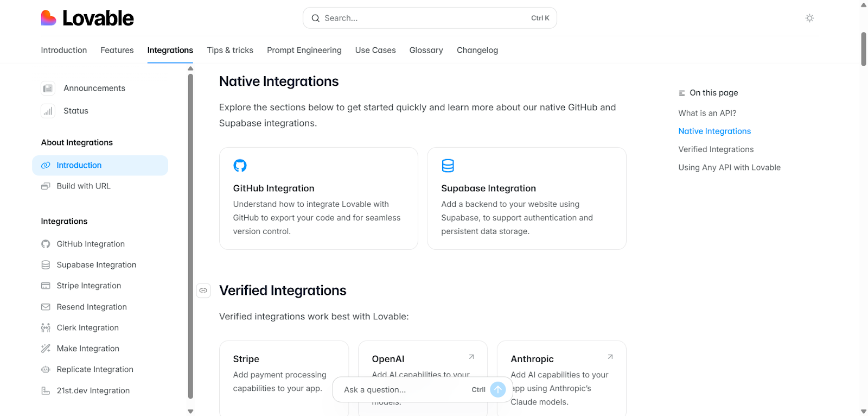Click the Introduction link icon in sidebar

pos(46,165)
